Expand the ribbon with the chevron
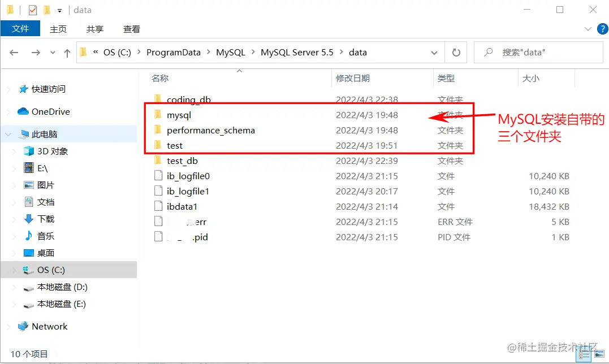This screenshot has height=364, width=609. (x=588, y=29)
